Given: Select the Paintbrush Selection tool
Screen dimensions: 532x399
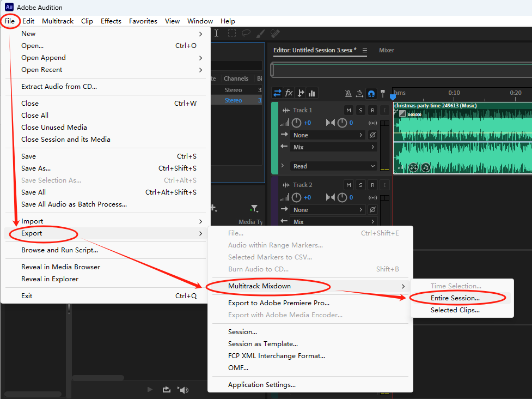Looking at the screenshot, I should click(261, 33).
